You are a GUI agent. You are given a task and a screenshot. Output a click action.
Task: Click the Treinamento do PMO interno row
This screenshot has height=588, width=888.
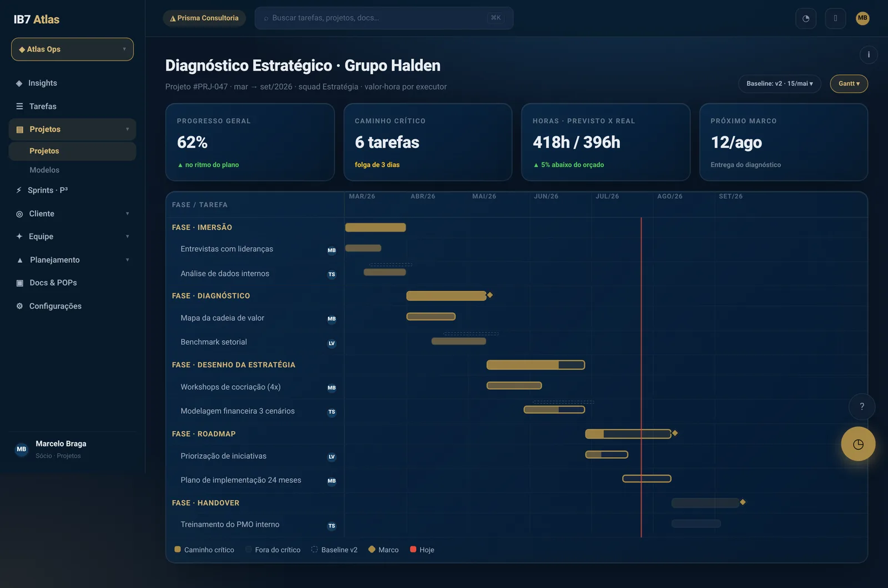[x=516, y=525]
